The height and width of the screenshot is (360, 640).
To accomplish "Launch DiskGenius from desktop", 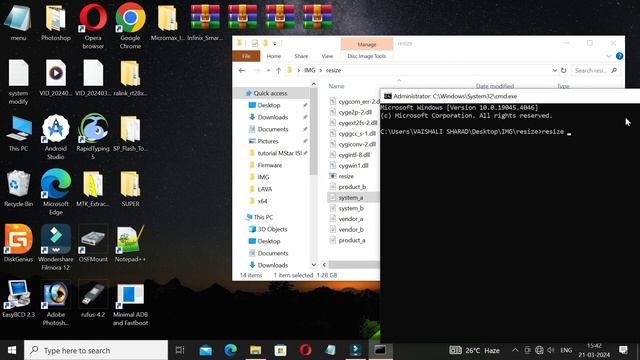I will (x=18, y=244).
